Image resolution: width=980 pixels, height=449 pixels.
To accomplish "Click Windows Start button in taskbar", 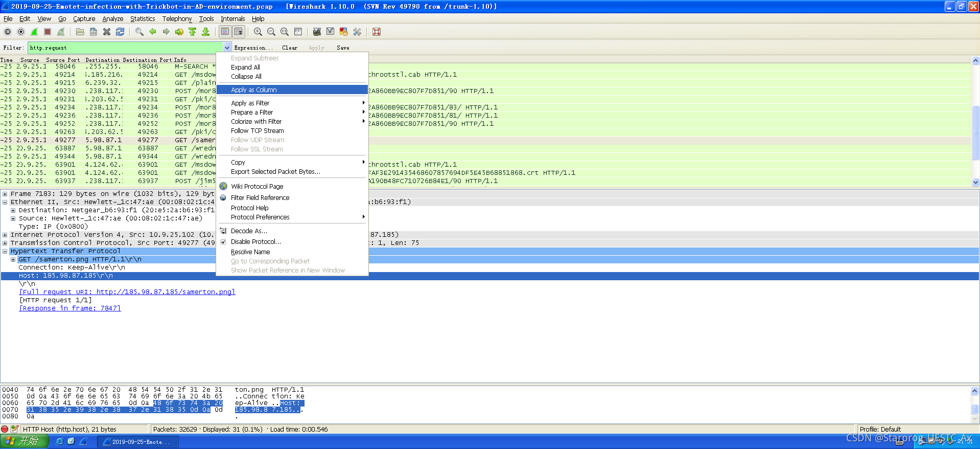I will (24, 441).
